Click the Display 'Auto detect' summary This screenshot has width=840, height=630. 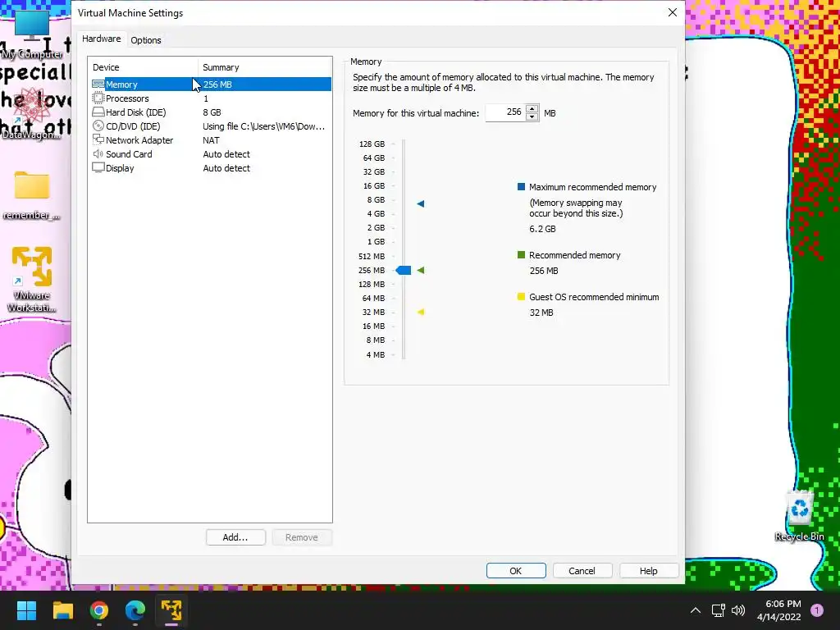226,167
